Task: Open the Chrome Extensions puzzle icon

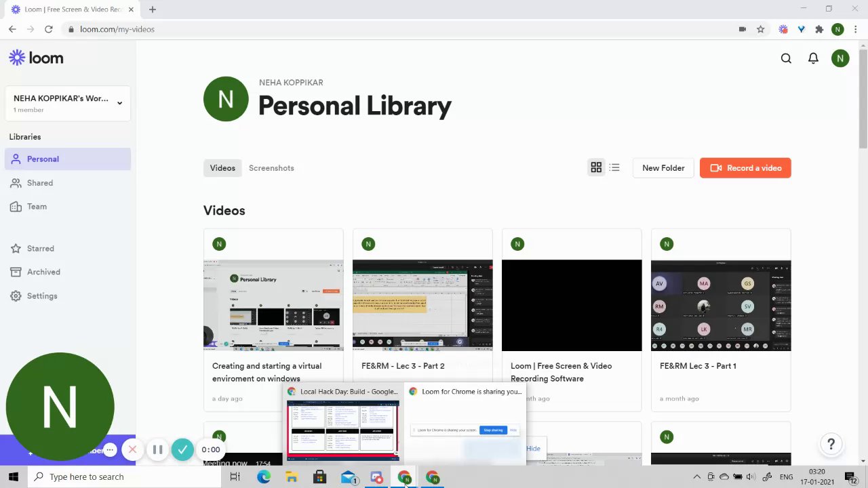Action: (819, 29)
